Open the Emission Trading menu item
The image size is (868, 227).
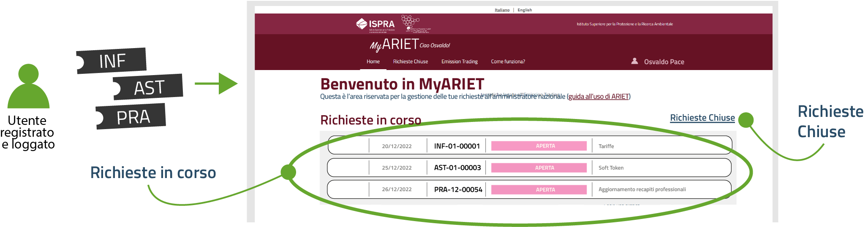(459, 62)
